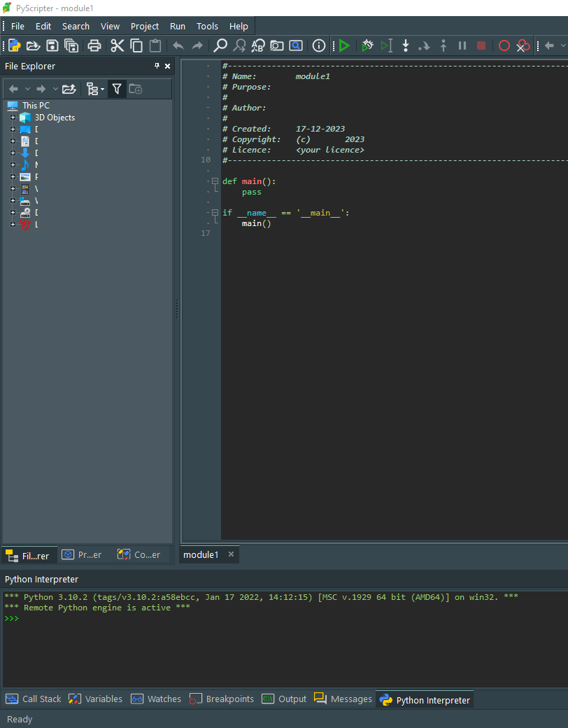Pin the File Explorer panel

(157, 66)
